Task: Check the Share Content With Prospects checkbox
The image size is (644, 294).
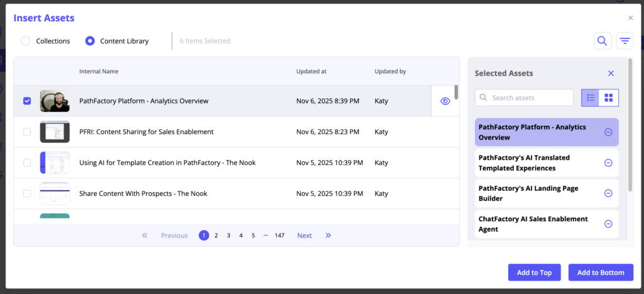Action: click(27, 193)
